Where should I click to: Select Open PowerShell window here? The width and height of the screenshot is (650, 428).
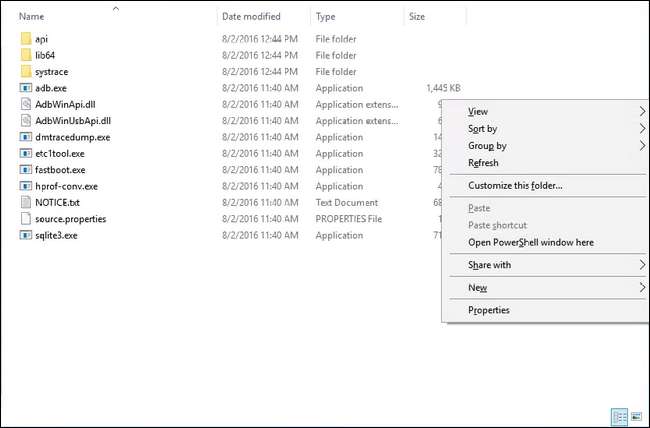(x=547, y=243)
